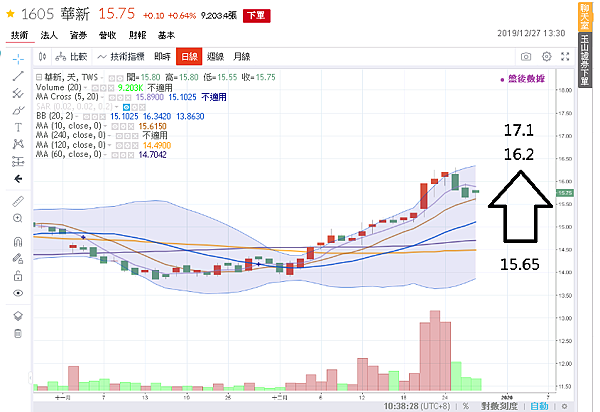Image resolution: width=600 pixels, height=412 pixels.
Task: Open settings for MA (120, close, 0)
Action: (x=127, y=146)
